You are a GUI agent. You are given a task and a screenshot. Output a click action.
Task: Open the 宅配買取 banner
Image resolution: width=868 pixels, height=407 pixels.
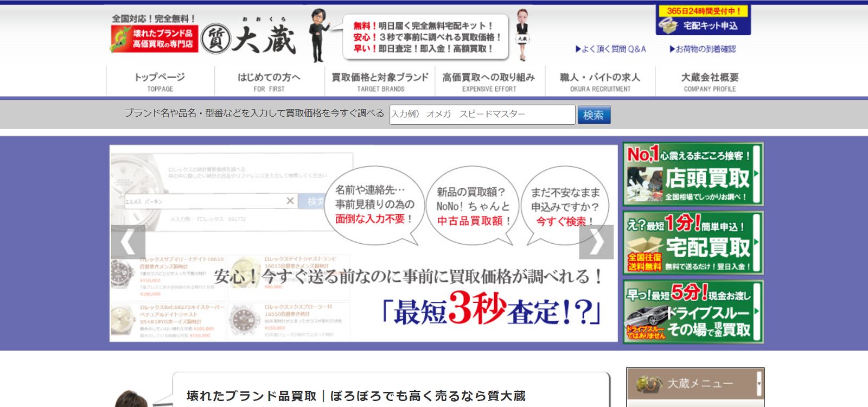(x=693, y=243)
